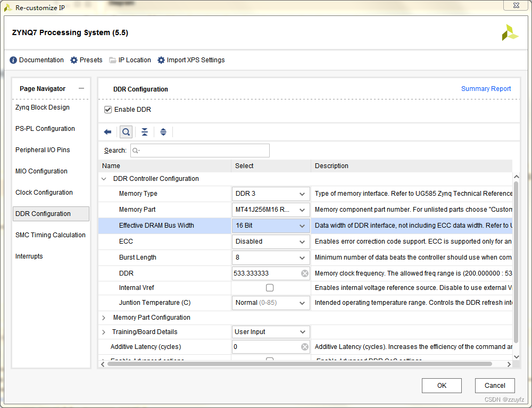Click the Select column header

(x=271, y=166)
